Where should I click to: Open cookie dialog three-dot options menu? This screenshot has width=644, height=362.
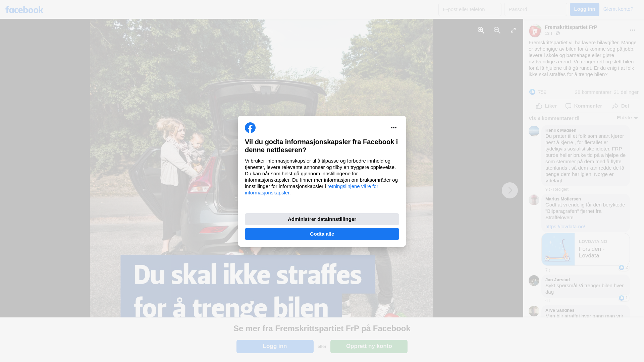pyautogui.click(x=394, y=128)
